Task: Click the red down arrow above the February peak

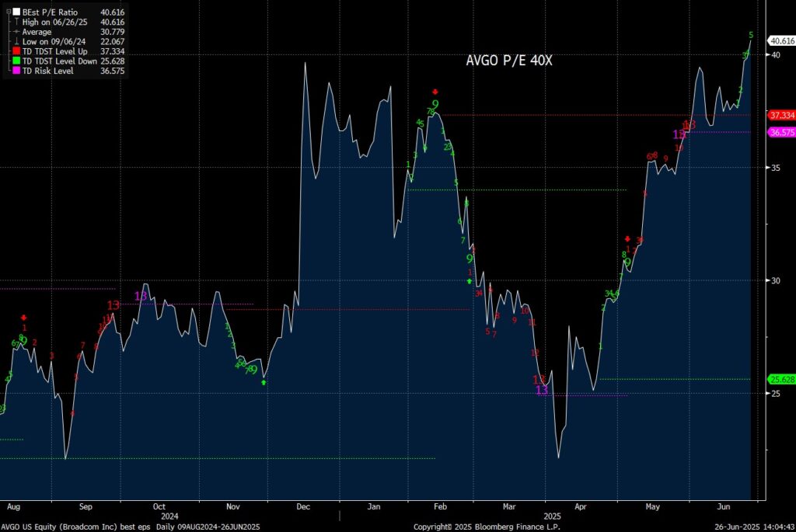Action: click(435, 92)
